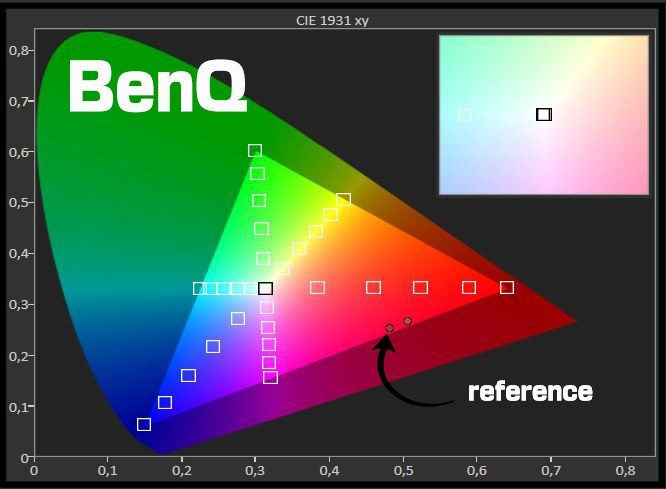
Task: Click the right red measurement dot
Action: point(407,321)
